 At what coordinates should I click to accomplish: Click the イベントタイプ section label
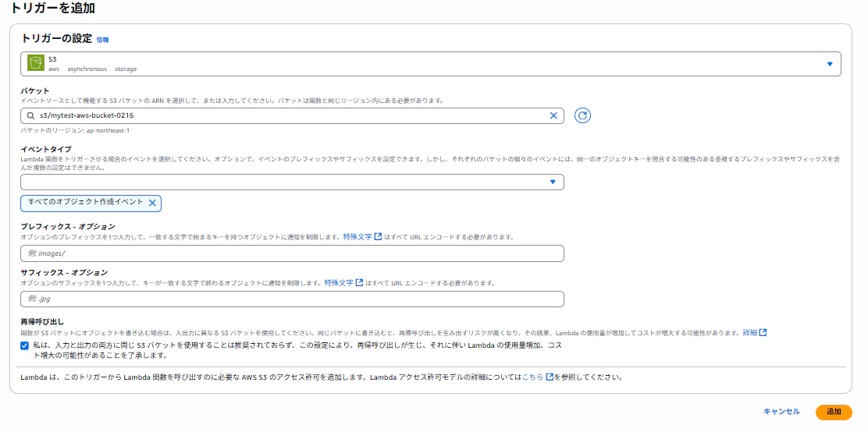46,150
